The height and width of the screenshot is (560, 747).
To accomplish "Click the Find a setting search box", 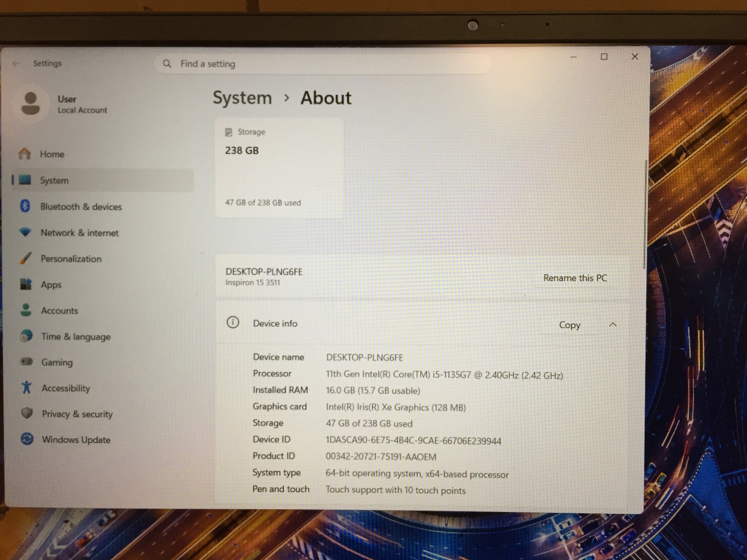I will 323,63.
